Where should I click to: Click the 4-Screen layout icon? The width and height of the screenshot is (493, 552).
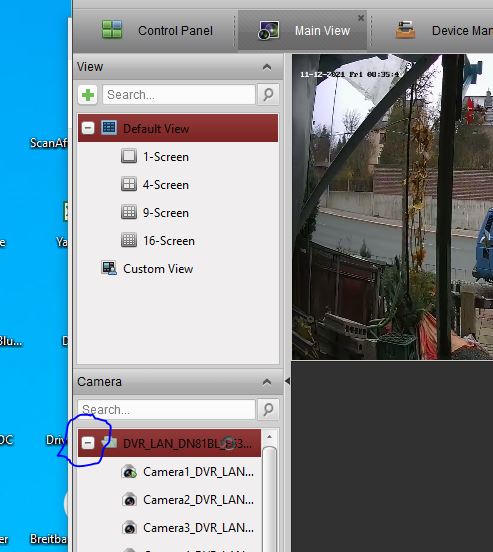pyautogui.click(x=129, y=184)
